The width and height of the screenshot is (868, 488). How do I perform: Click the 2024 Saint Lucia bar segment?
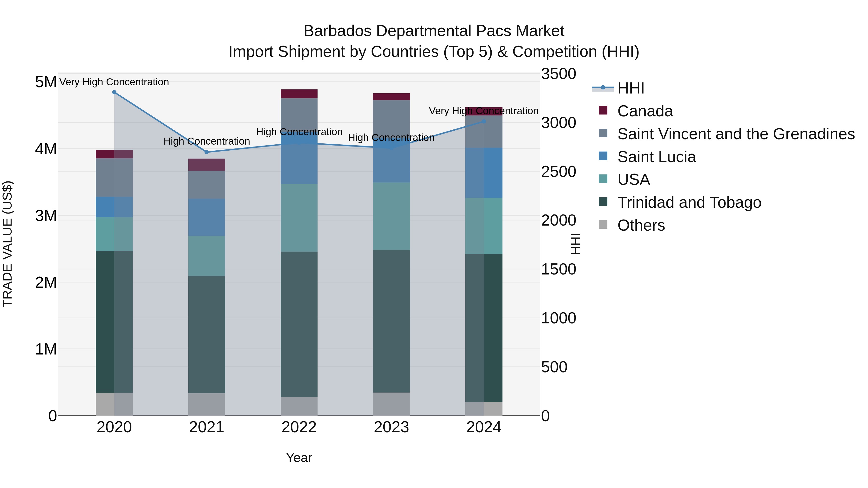coord(484,173)
